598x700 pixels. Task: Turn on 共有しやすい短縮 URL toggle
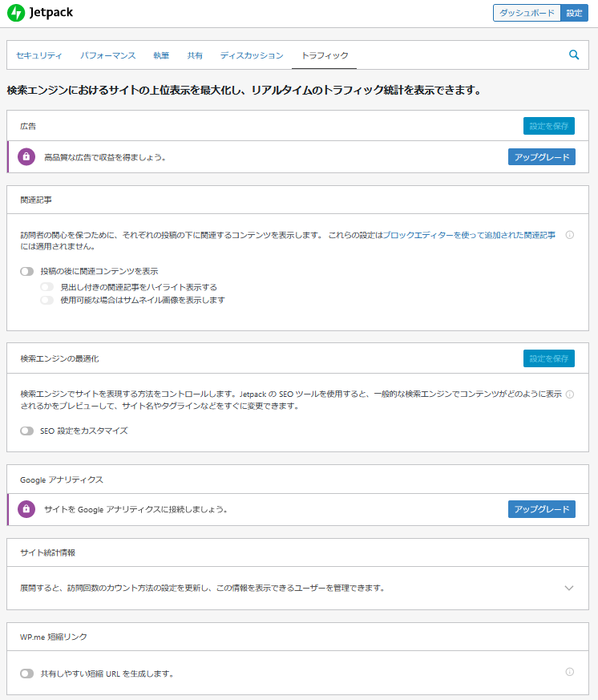pyautogui.click(x=27, y=674)
